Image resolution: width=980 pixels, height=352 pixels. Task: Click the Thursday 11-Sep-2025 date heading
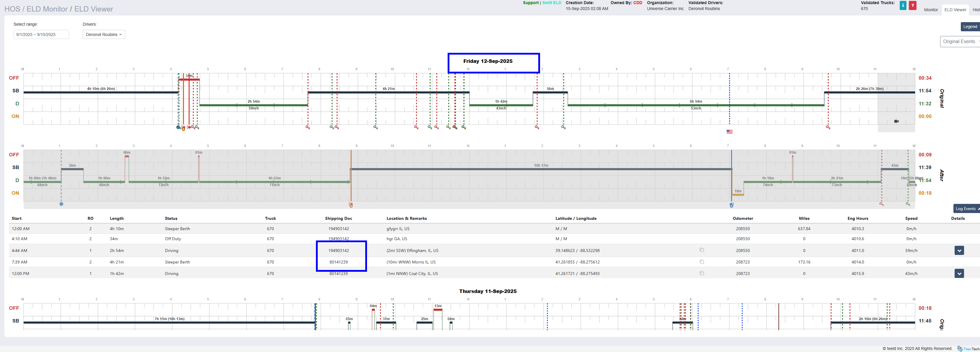click(488, 291)
